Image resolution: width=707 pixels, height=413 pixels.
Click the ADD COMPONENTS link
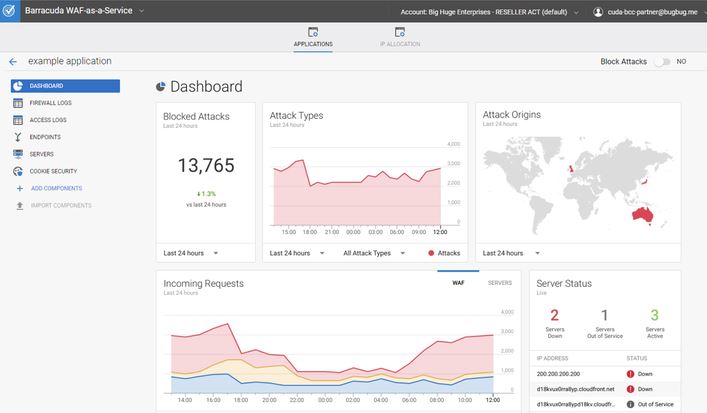56,188
